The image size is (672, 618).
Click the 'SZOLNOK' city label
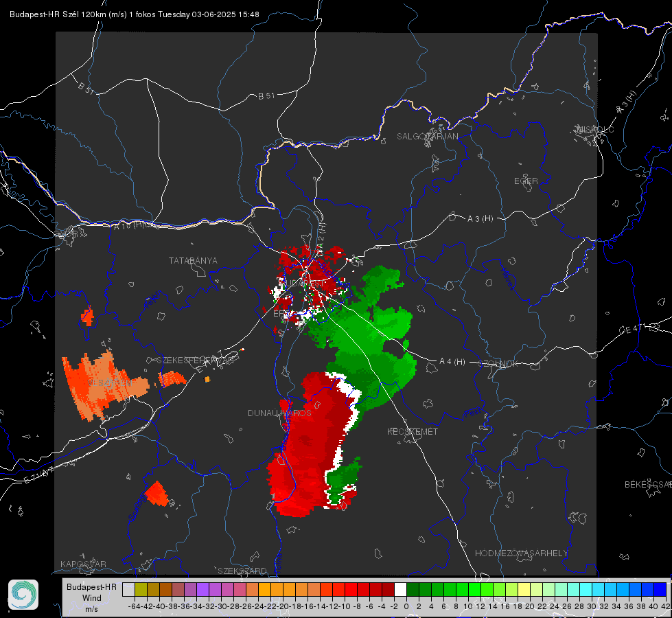pos(498,364)
